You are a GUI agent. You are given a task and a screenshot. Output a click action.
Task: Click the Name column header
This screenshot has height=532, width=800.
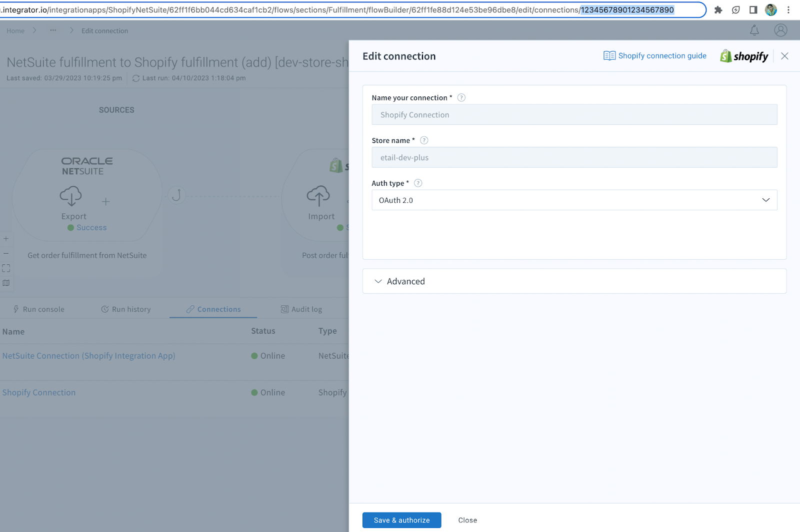[13, 332]
